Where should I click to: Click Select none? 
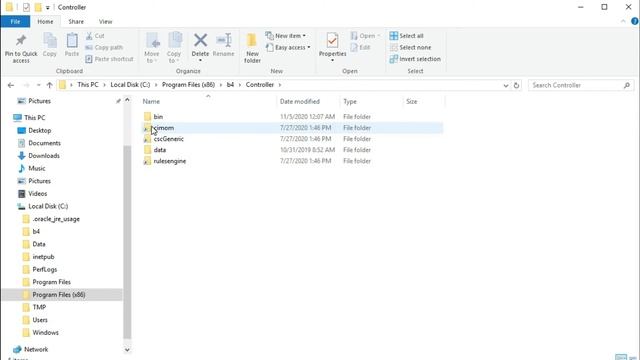click(x=410, y=47)
